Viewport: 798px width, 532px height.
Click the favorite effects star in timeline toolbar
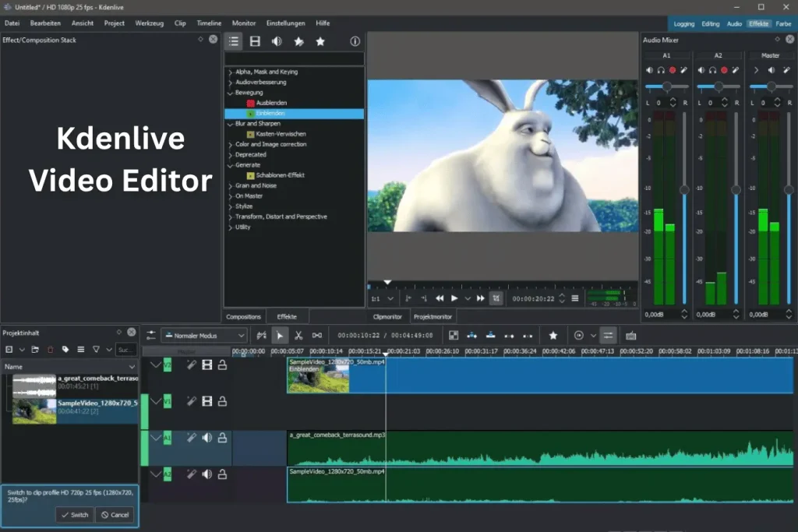[x=553, y=336]
